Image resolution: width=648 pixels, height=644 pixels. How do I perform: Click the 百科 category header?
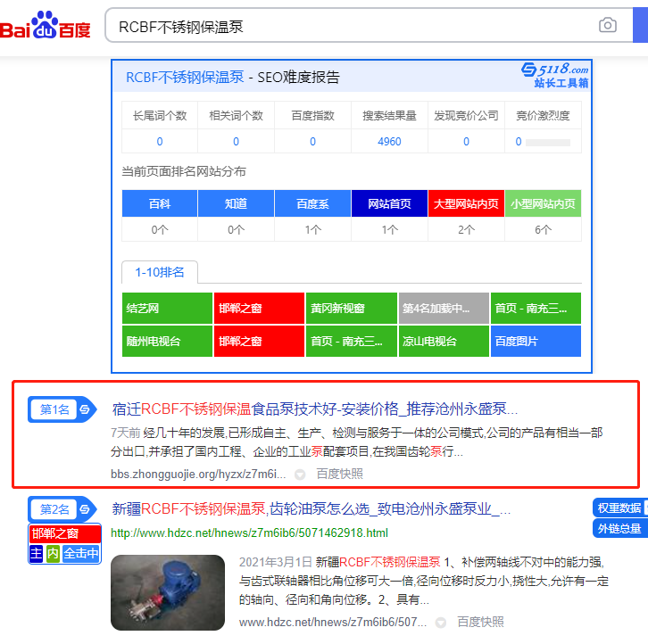pyautogui.click(x=160, y=203)
